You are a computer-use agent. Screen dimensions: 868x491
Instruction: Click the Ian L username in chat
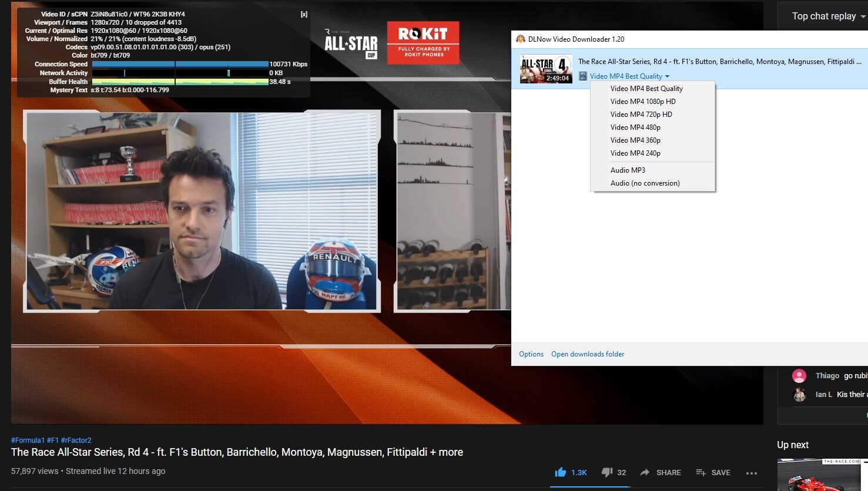[824, 395]
